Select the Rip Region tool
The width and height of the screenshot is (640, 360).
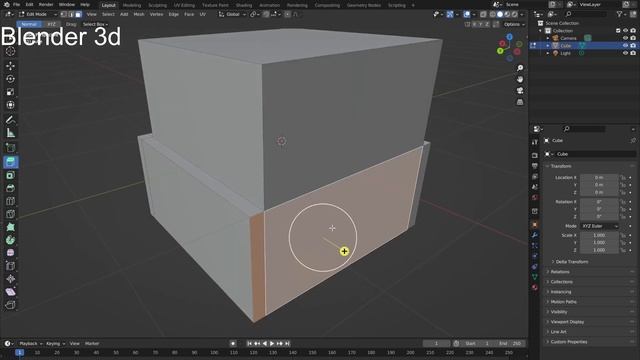click(11, 305)
